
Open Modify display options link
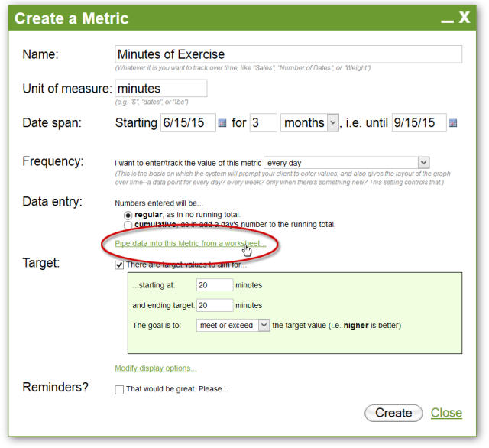coord(156,368)
